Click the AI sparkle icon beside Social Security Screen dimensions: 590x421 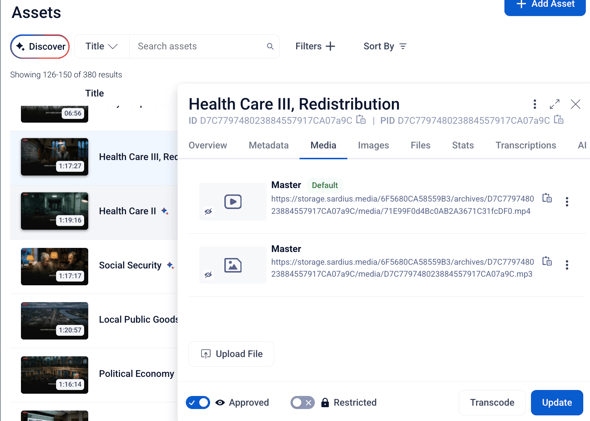coord(170,265)
